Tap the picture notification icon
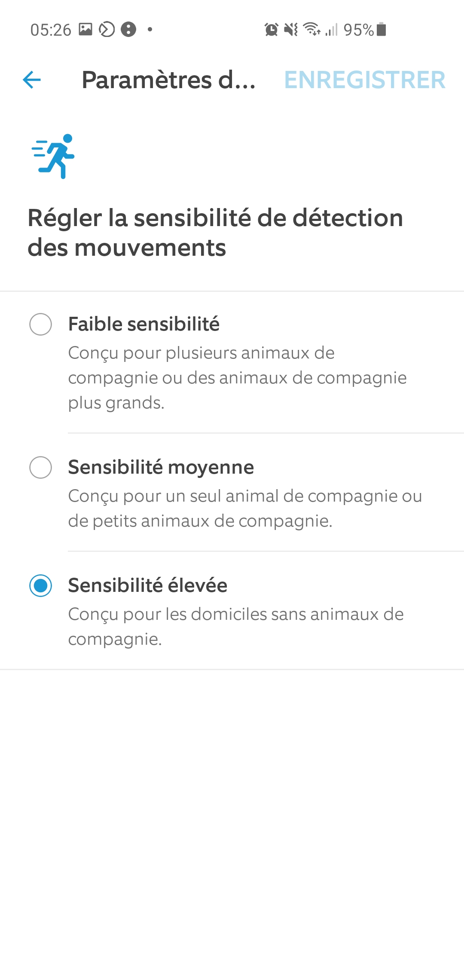Image resolution: width=464 pixels, height=980 pixels. click(85, 29)
